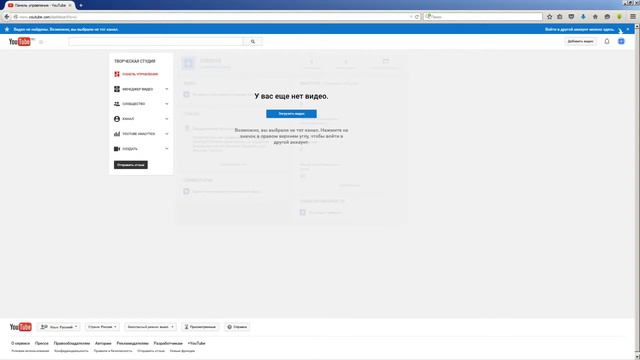This screenshot has height=360, width=640.
Task: Click the Создать camera icon
Action: coord(117,149)
